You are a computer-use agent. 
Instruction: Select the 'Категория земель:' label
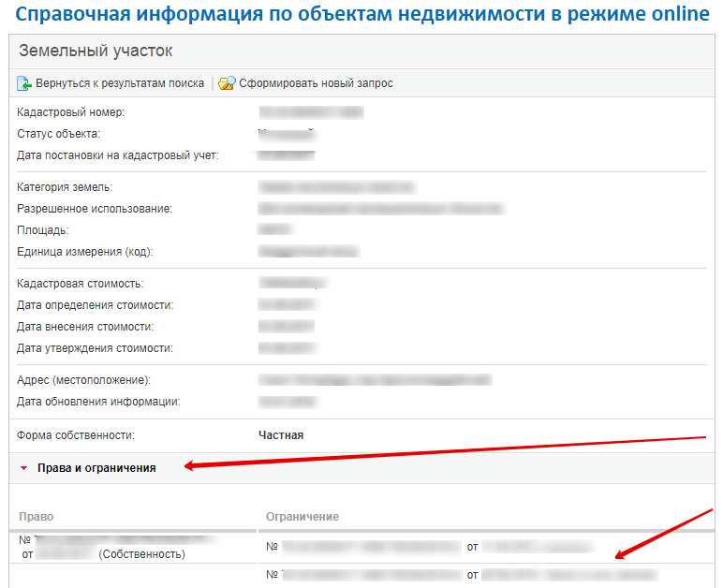(65, 187)
